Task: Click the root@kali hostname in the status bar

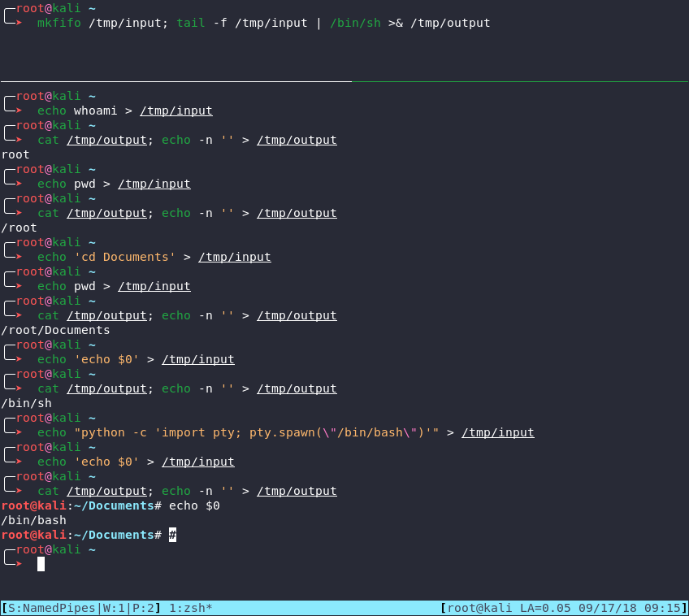Action: click(479, 608)
